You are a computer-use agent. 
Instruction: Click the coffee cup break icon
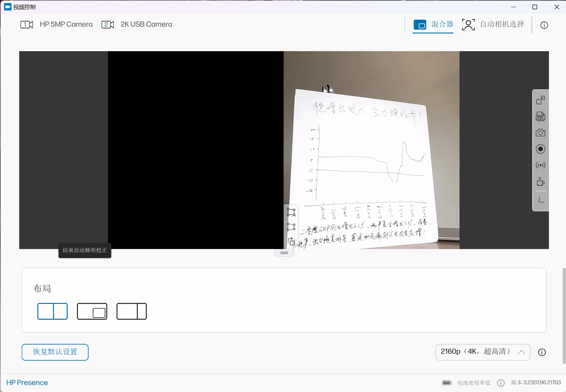[x=540, y=182]
